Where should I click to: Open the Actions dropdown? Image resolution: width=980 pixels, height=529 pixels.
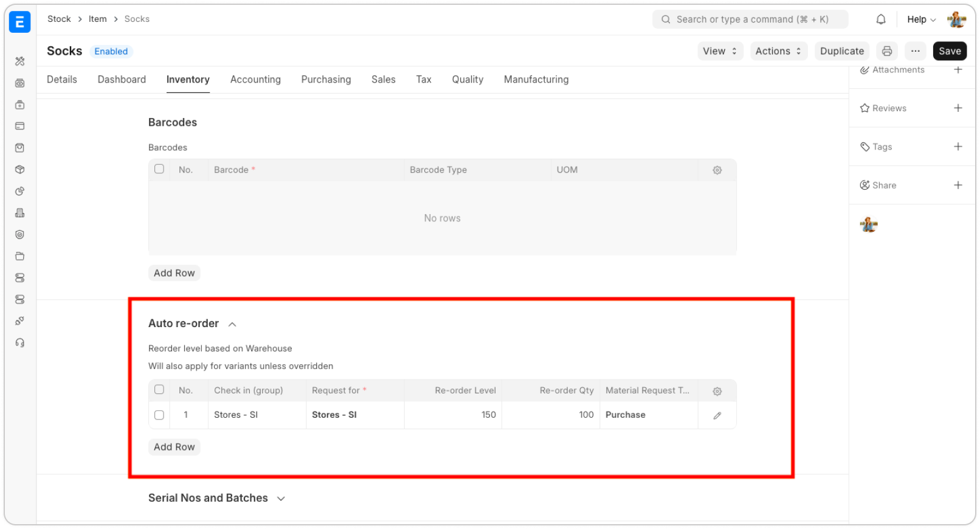point(779,51)
